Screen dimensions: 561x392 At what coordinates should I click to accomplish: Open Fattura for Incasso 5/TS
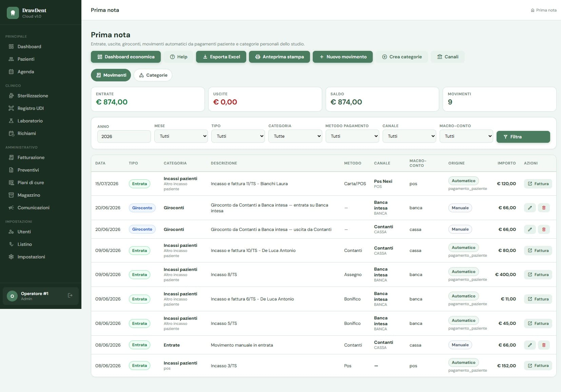point(538,324)
